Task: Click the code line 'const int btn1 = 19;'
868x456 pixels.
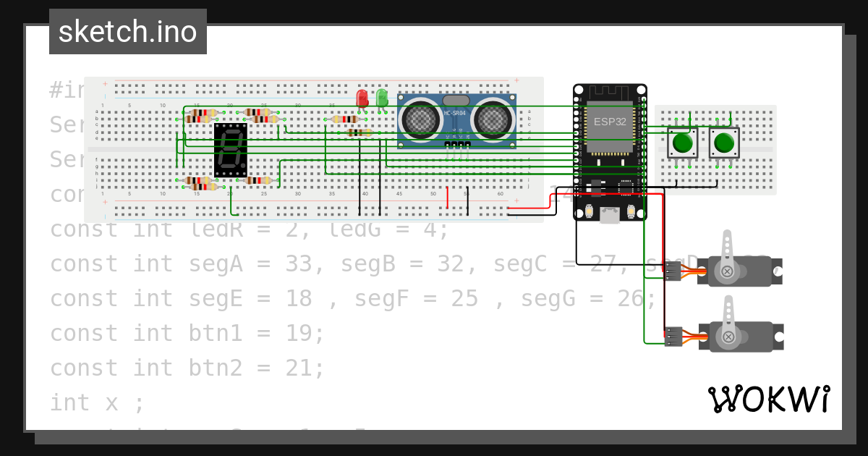Action: point(187,334)
